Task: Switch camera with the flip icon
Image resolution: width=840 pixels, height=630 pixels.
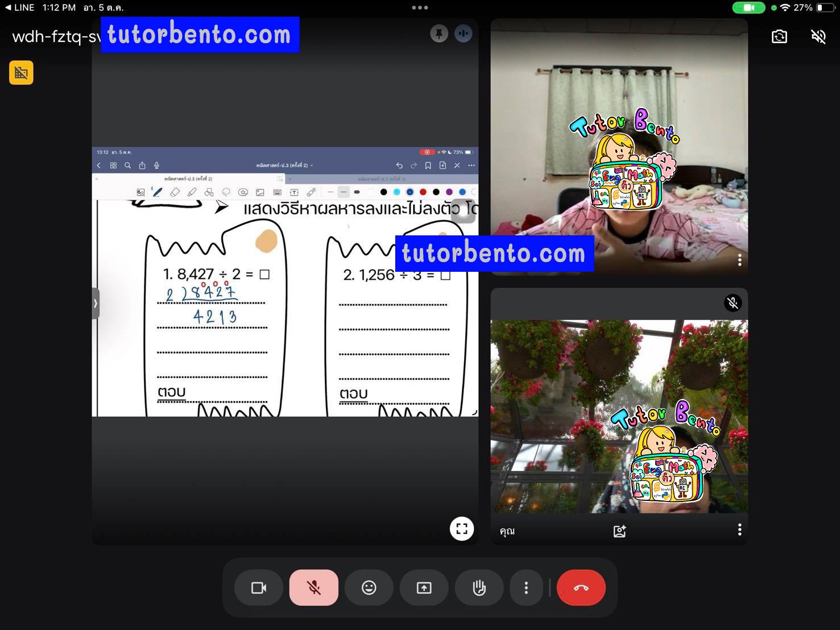Action: point(779,37)
